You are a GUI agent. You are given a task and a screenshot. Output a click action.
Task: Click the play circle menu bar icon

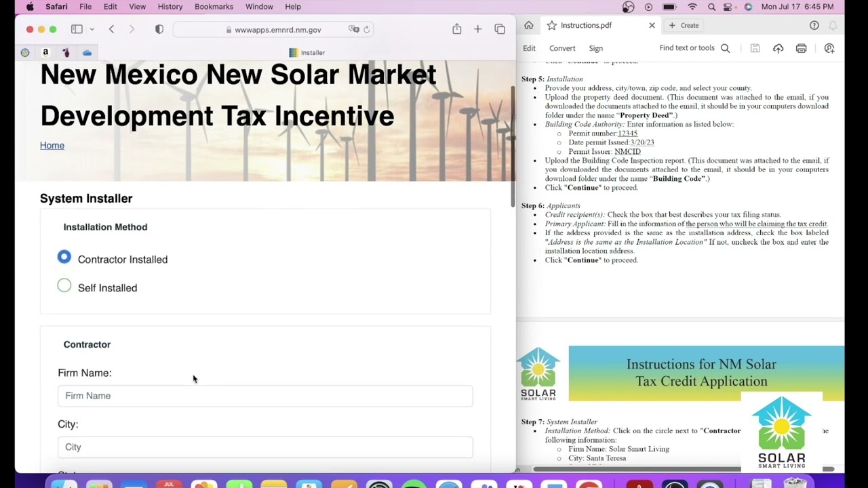(649, 7)
